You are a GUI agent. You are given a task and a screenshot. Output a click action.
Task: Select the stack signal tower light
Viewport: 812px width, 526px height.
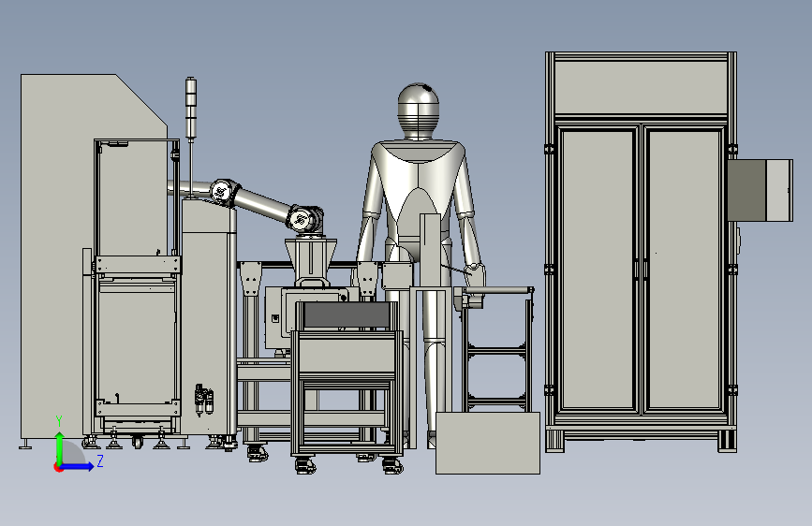pos(190,109)
